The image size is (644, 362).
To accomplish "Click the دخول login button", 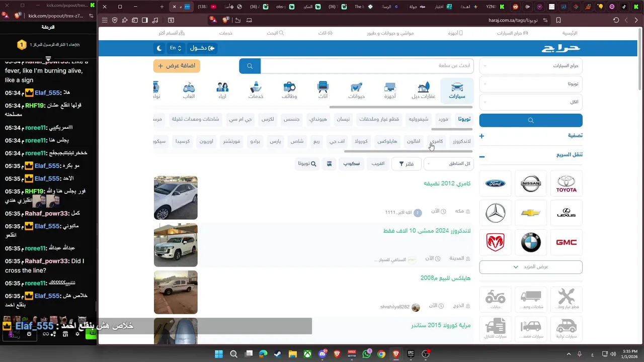I will click(202, 48).
